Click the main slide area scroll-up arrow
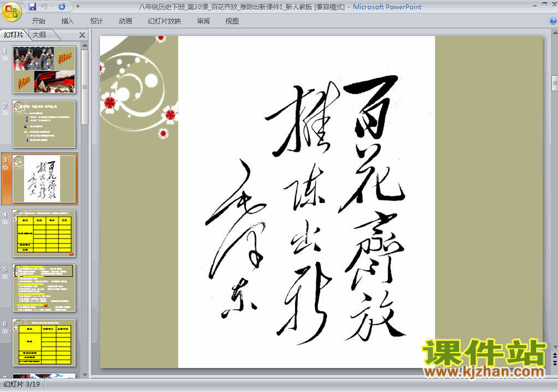Image resolution: width=558 pixels, height=392 pixels. (x=555, y=33)
